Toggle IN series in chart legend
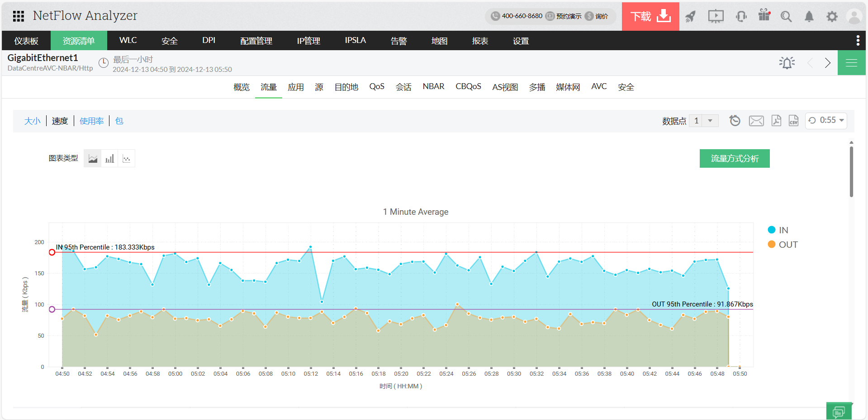This screenshot has width=868, height=420. tap(778, 230)
